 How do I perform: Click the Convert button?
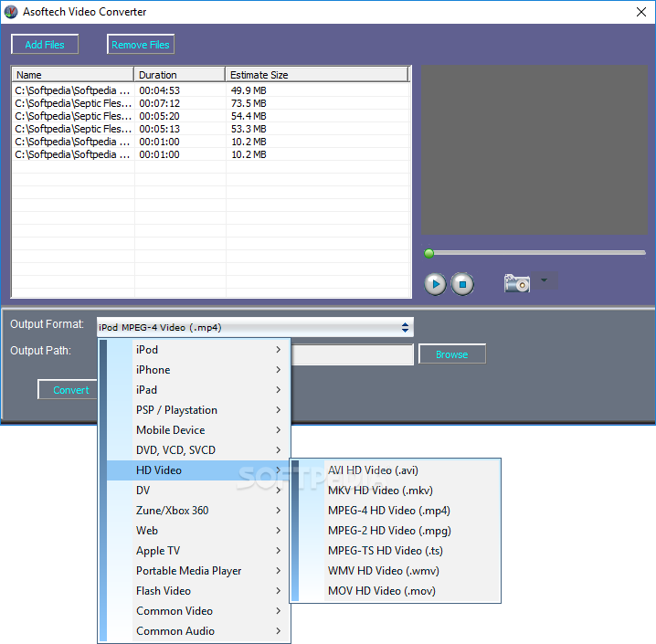click(x=69, y=390)
